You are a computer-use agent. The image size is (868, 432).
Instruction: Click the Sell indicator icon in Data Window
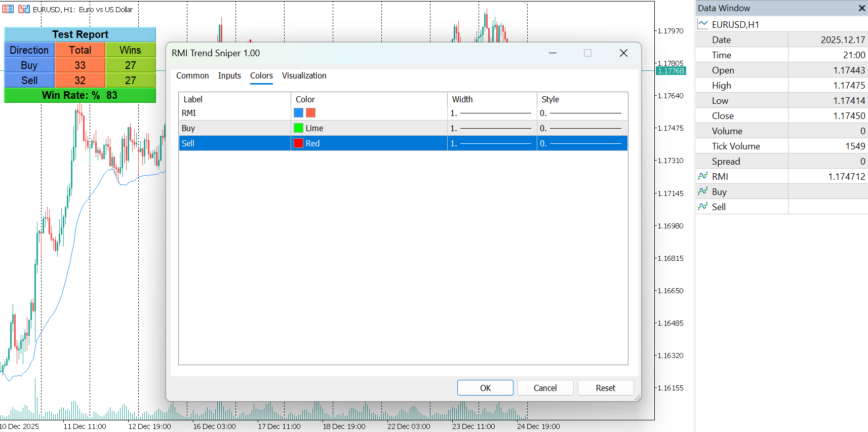tap(703, 207)
